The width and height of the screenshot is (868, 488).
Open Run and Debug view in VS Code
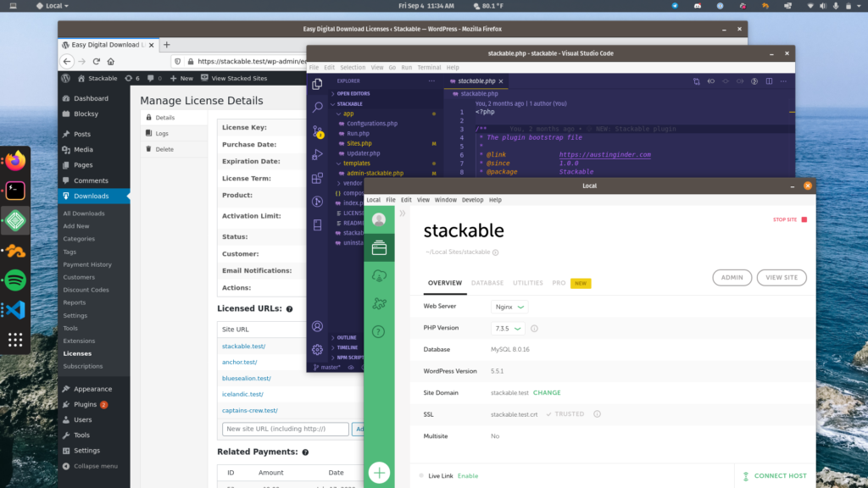point(317,155)
